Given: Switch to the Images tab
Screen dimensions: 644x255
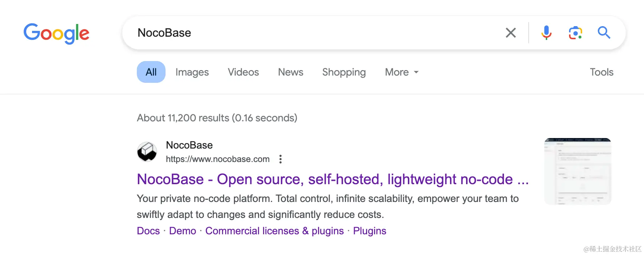Looking at the screenshot, I should point(192,72).
